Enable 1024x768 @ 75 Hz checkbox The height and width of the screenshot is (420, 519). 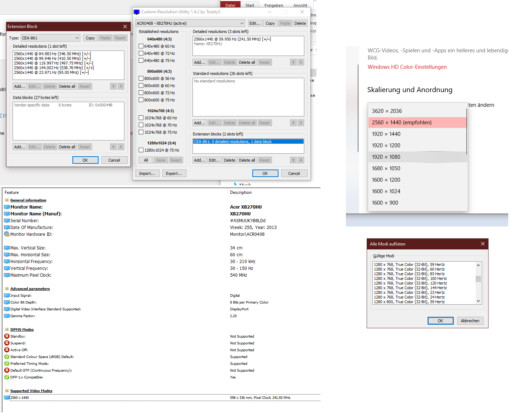pyautogui.click(x=141, y=132)
